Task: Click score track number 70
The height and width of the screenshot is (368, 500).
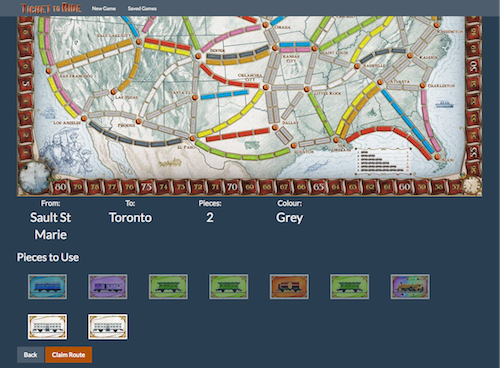Action: coord(232,187)
